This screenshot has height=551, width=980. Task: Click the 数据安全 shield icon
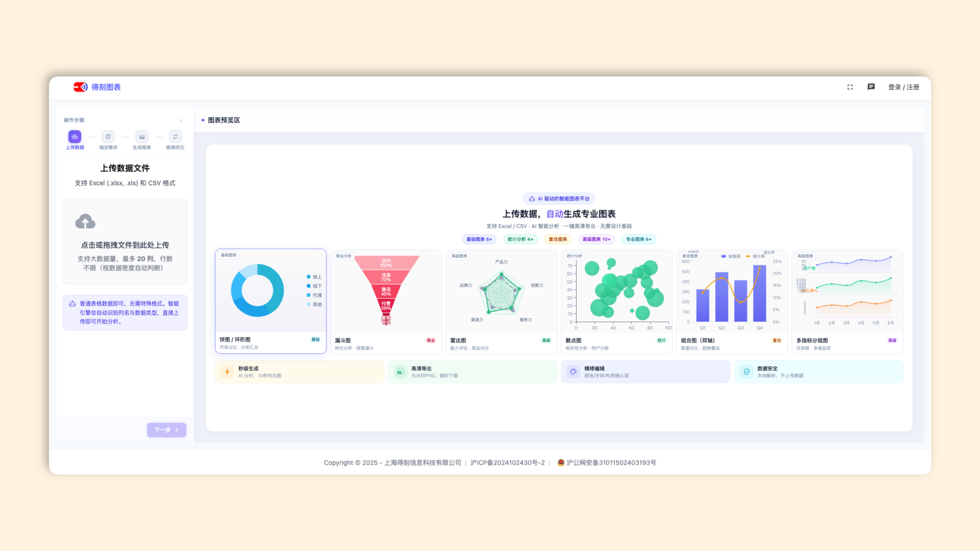(x=746, y=371)
